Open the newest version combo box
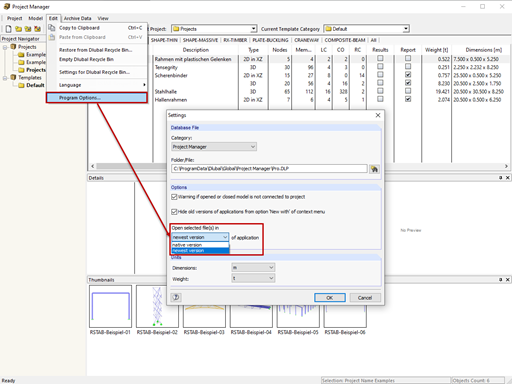512x384 pixels. [200, 237]
